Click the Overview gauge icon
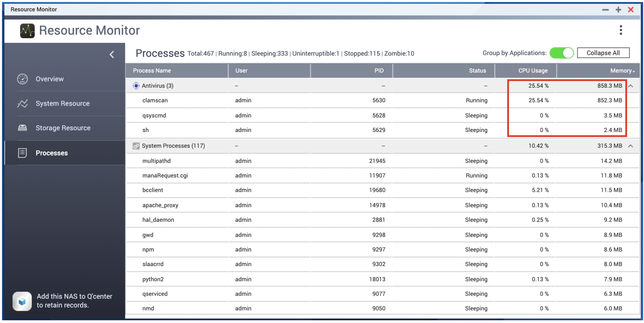The height and width of the screenshot is (323, 644). tap(22, 79)
